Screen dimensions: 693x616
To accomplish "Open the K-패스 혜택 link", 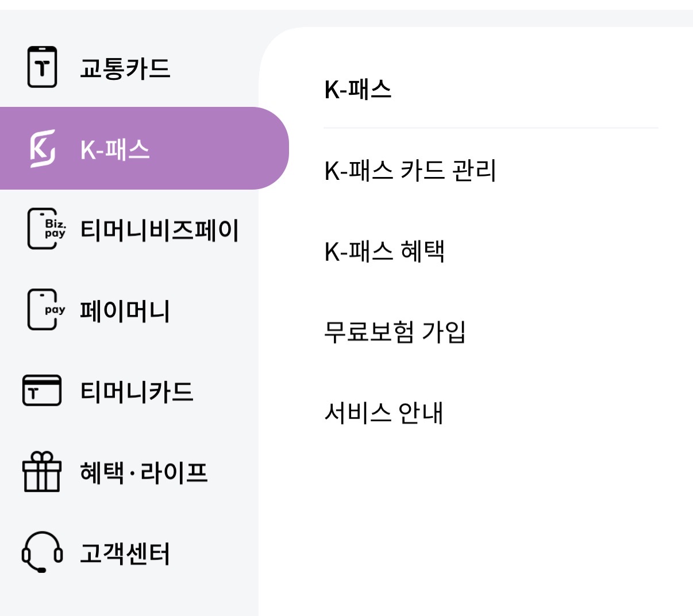I will click(384, 252).
